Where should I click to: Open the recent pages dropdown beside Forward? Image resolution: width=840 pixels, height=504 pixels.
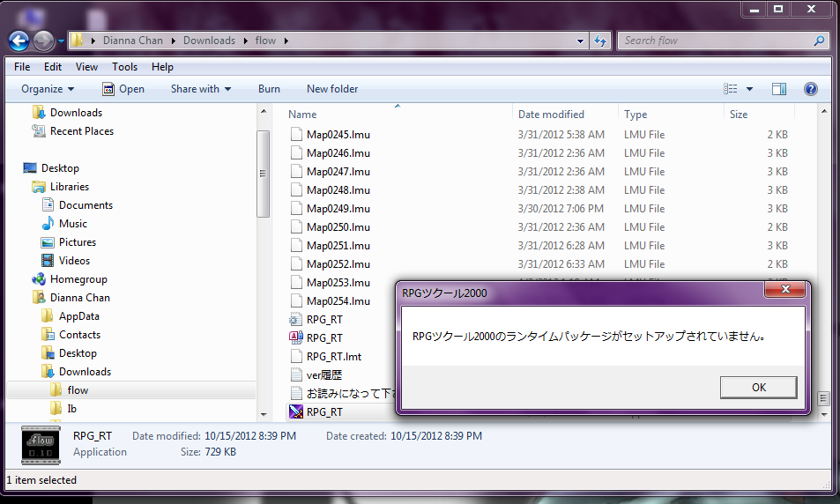[61, 41]
